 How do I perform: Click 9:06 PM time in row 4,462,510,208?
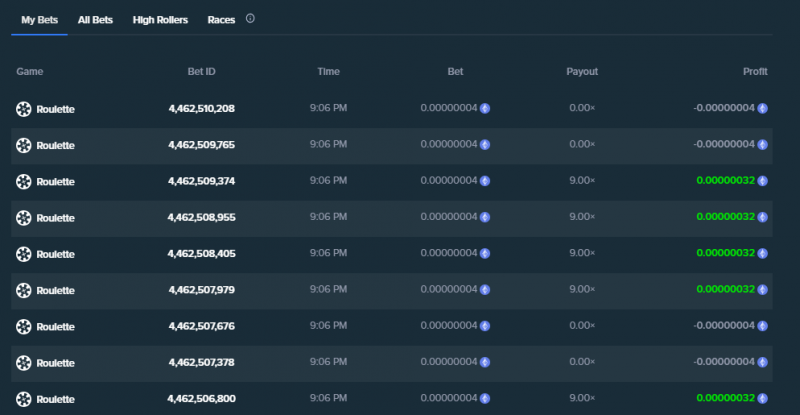(x=329, y=108)
